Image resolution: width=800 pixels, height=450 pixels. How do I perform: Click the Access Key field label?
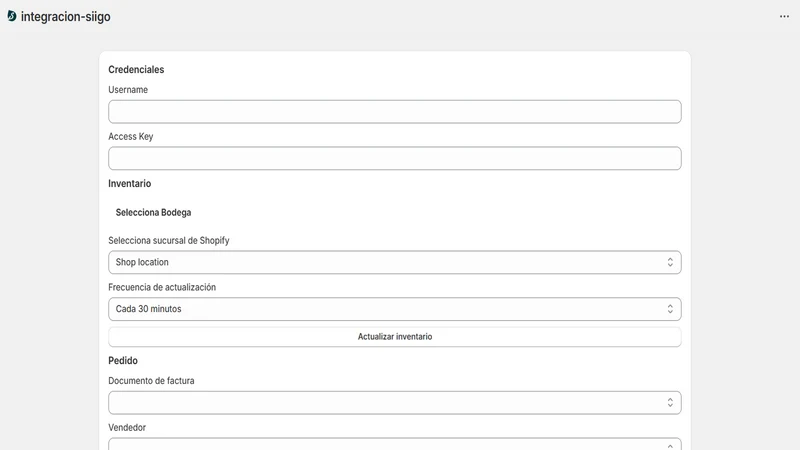[131, 137]
